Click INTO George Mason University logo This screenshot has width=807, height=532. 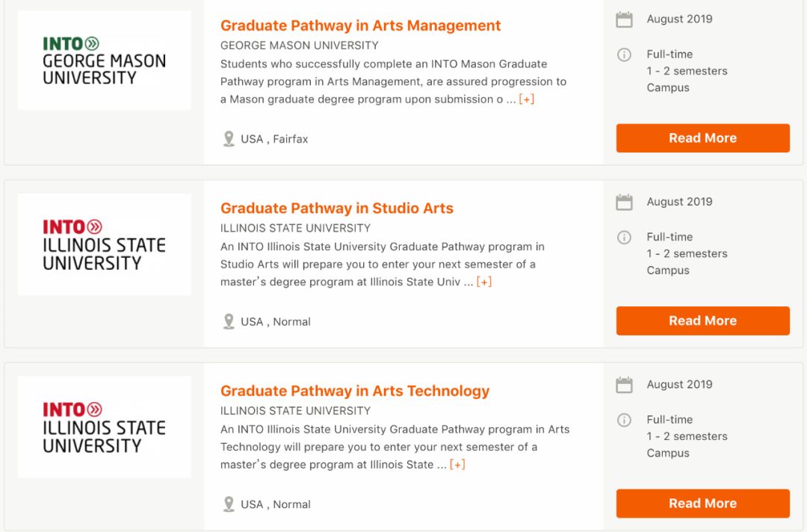(x=104, y=61)
